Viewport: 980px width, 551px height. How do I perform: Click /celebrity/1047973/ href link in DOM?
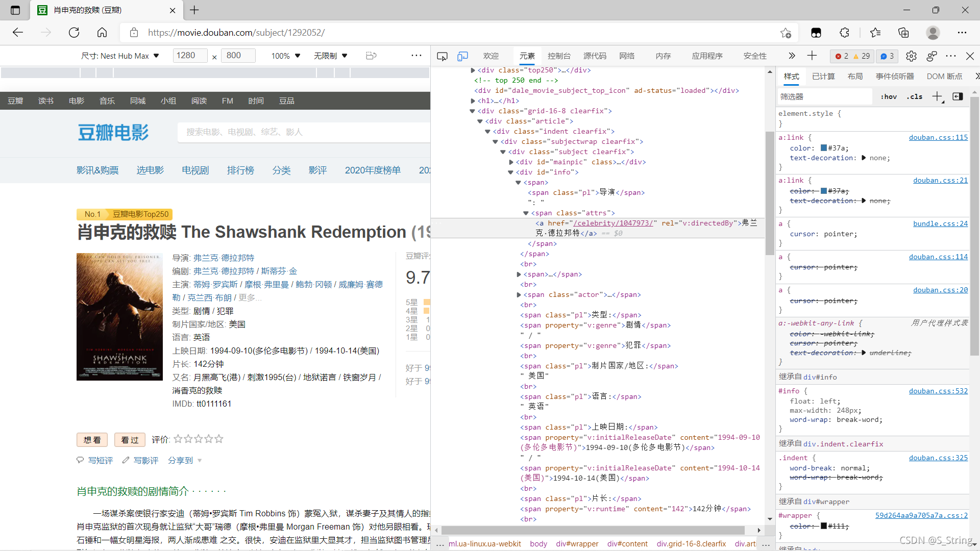[613, 223]
